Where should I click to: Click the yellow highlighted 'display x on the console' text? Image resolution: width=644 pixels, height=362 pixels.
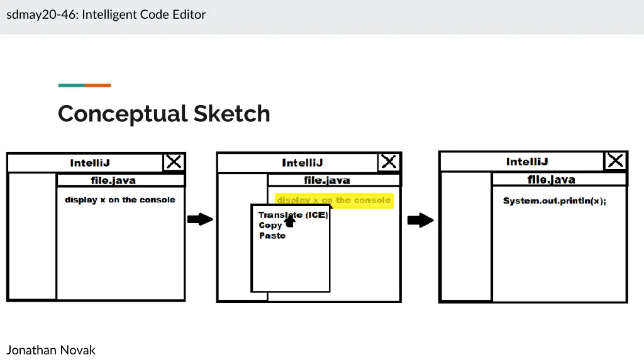(x=334, y=200)
